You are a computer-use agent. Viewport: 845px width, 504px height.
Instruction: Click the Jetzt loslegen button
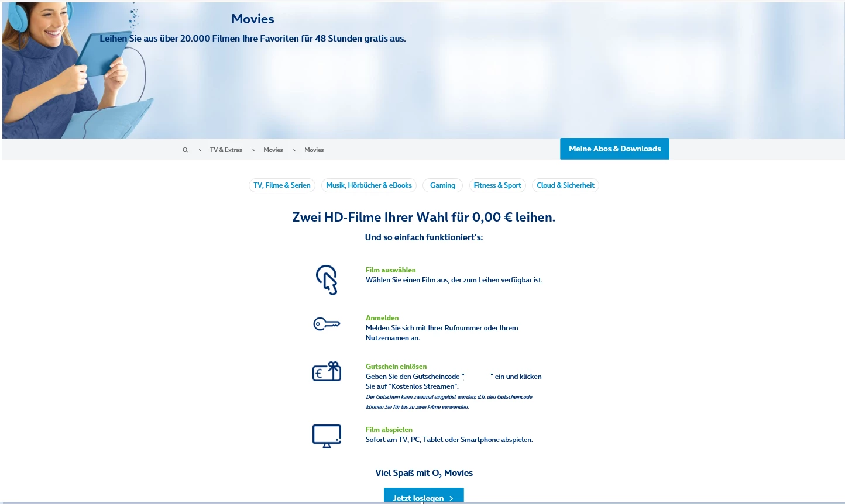pos(424,496)
